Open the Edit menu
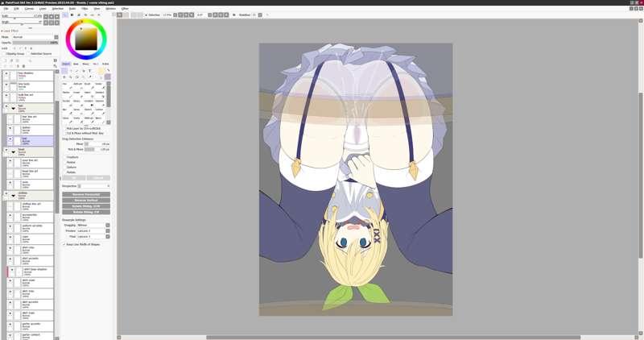Screen dimensions: 644x340 [16, 8]
